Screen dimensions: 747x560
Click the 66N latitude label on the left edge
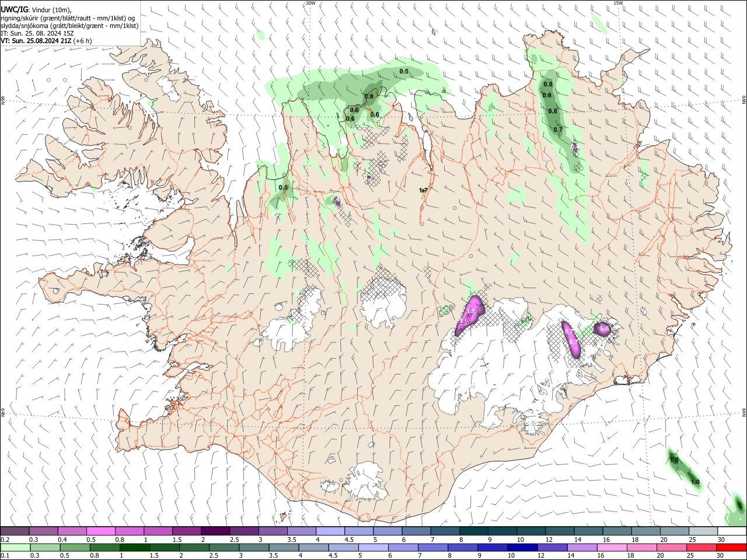point(3,100)
